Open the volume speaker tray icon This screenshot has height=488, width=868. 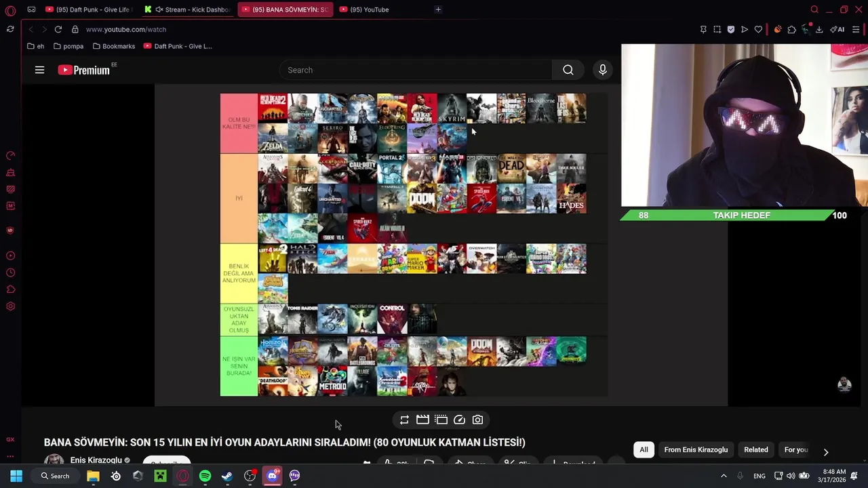tap(791, 476)
